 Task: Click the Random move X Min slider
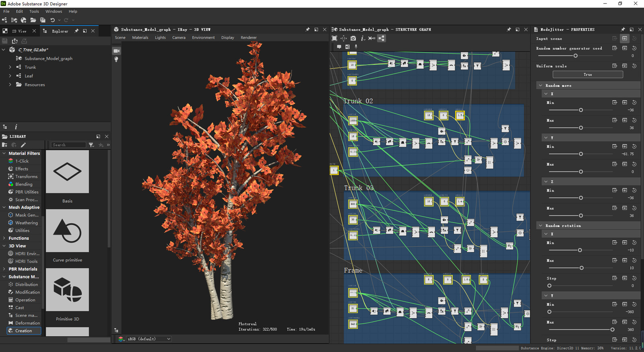[x=581, y=110]
